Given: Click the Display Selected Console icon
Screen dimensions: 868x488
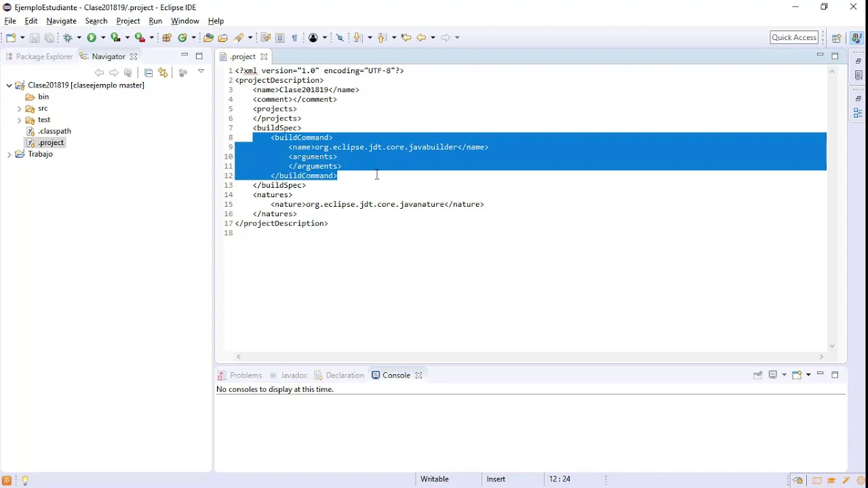Looking at the screenshot, I should (772, 375).
